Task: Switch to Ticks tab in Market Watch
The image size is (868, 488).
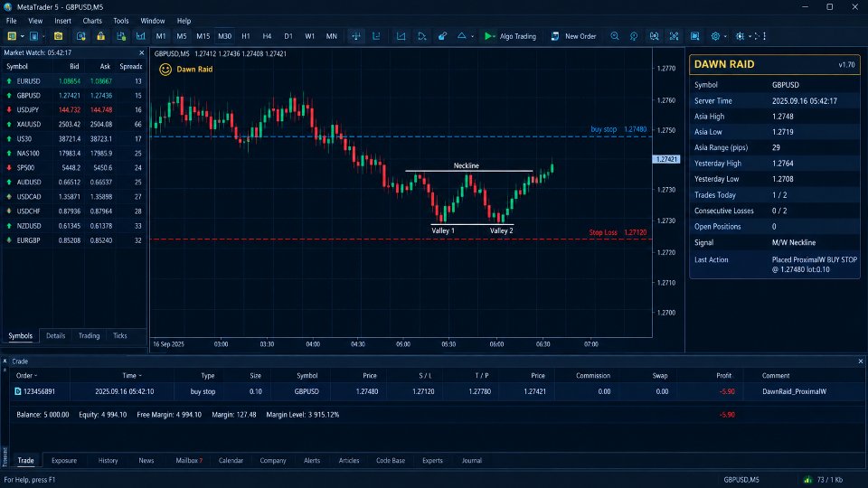Action: (119, 336)
